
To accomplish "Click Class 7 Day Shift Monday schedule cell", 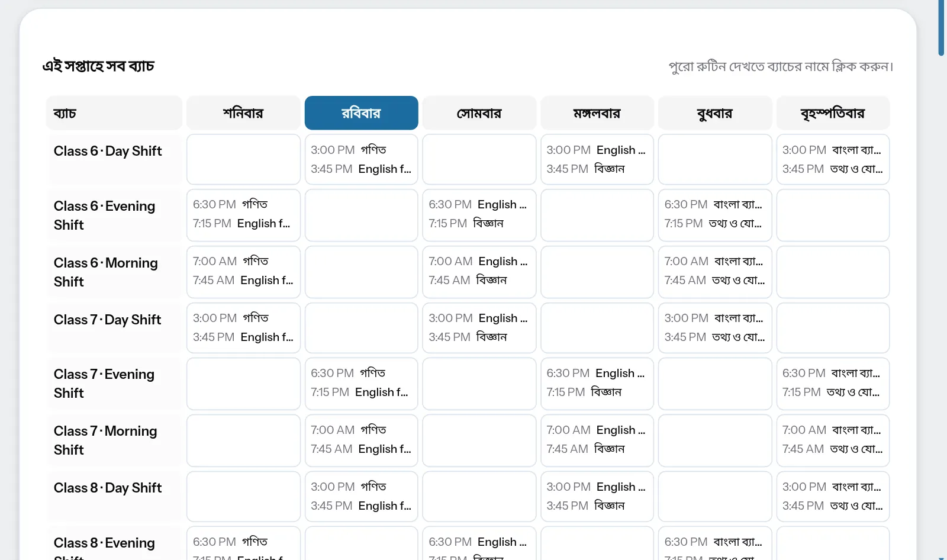I will [479, 328].
